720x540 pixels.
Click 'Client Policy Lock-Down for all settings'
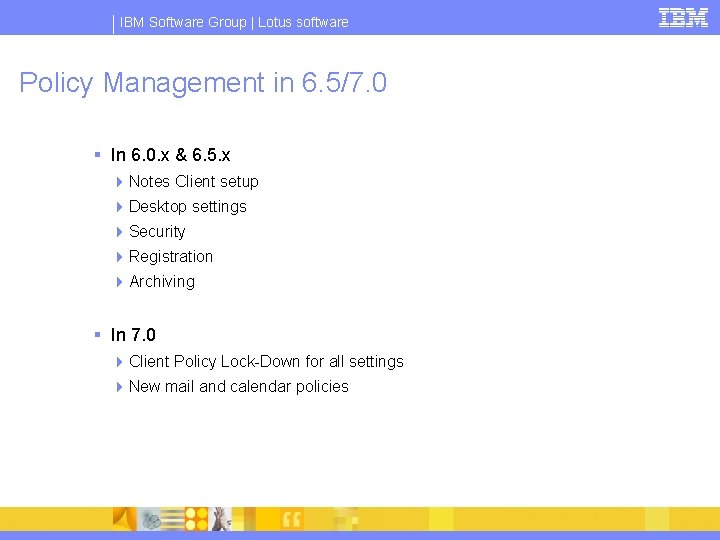(266, 361)
